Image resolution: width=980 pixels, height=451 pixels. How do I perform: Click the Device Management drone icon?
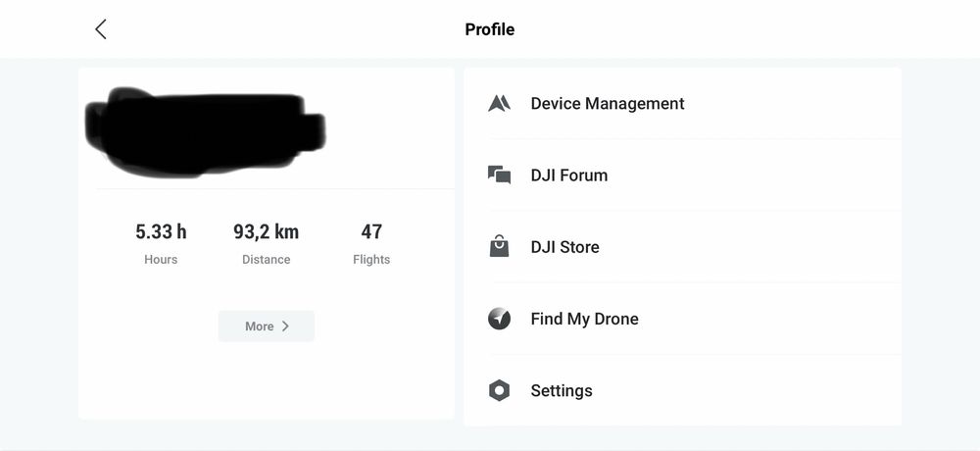499,103
